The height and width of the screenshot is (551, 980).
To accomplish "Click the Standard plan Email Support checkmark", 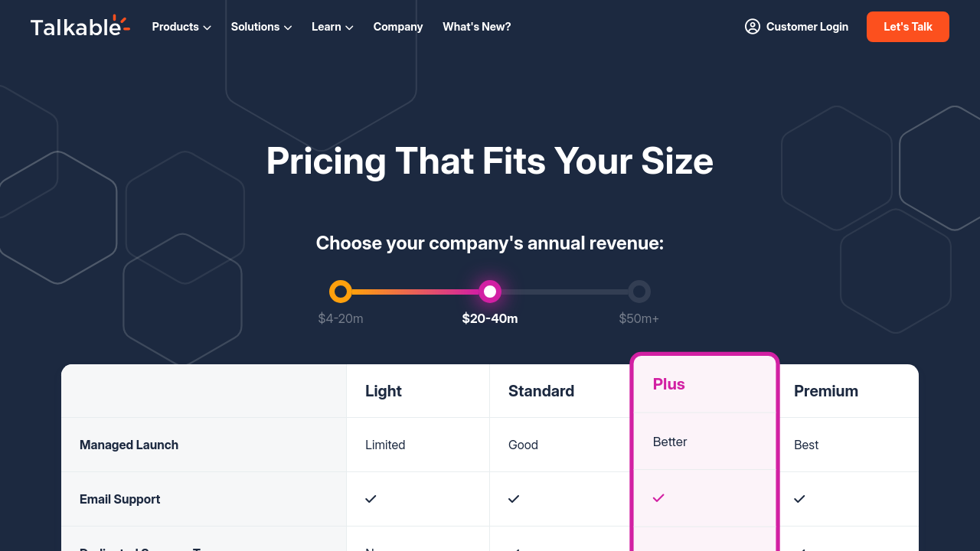I will pos(514,499).
